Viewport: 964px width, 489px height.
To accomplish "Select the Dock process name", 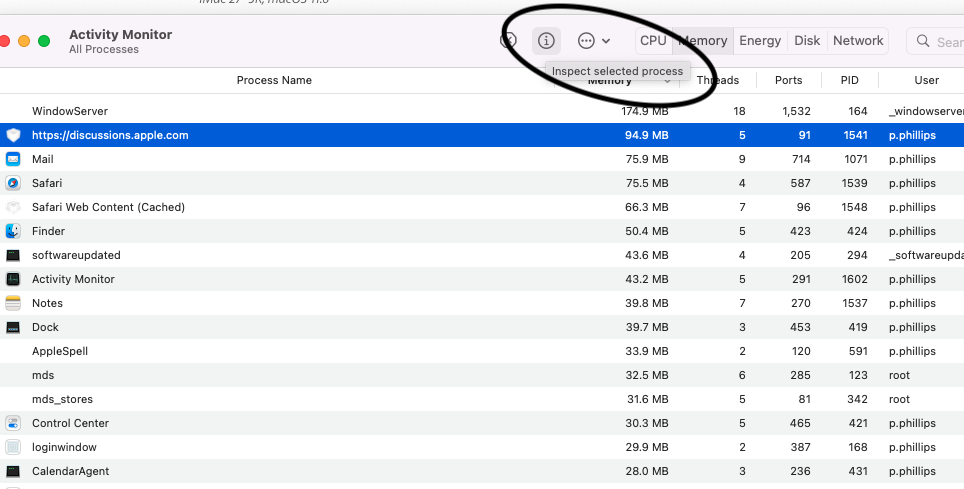I will pyautogui.click(x=45, y=327).
